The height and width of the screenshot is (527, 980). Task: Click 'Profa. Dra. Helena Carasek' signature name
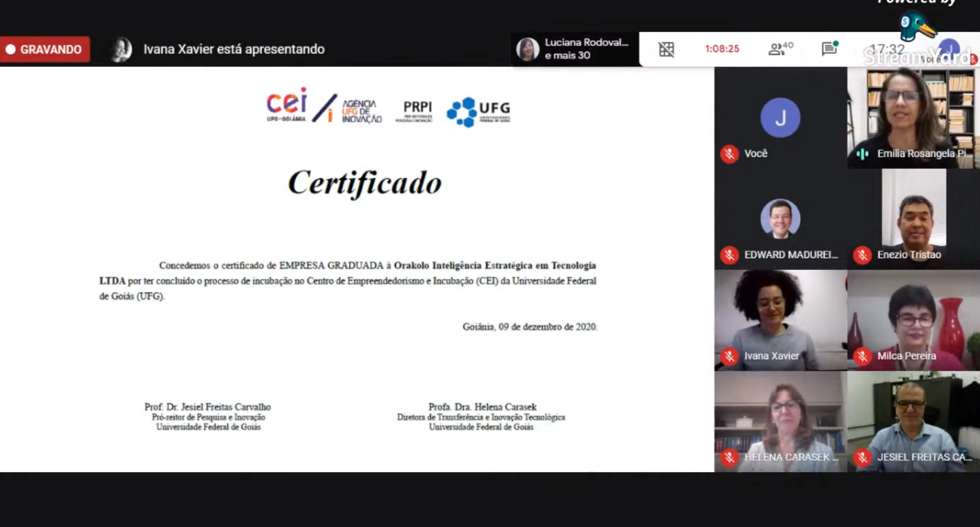coord(483,407)
